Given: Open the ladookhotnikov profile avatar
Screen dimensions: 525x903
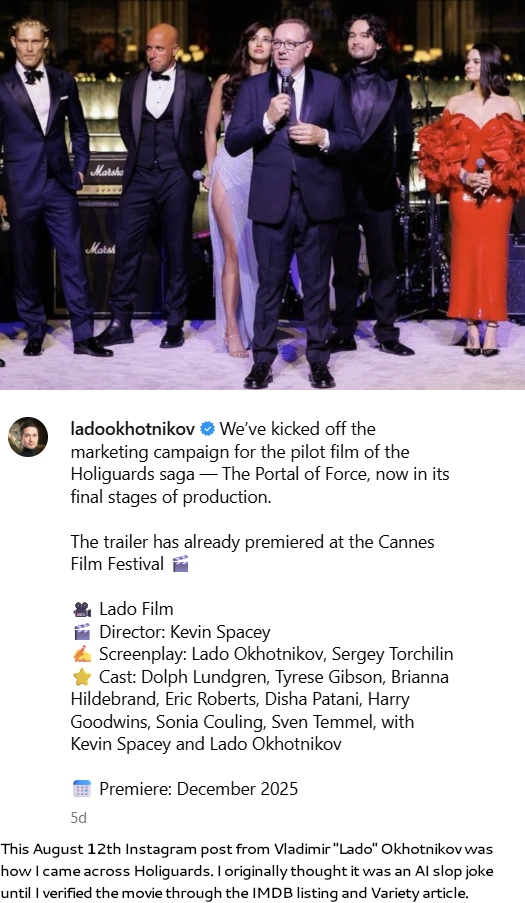Looking at the screenshot, I should coord(28,437).
